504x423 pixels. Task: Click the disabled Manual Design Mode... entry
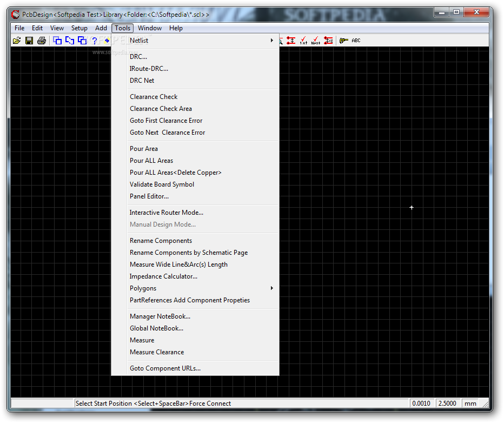(x=195, y=224)
